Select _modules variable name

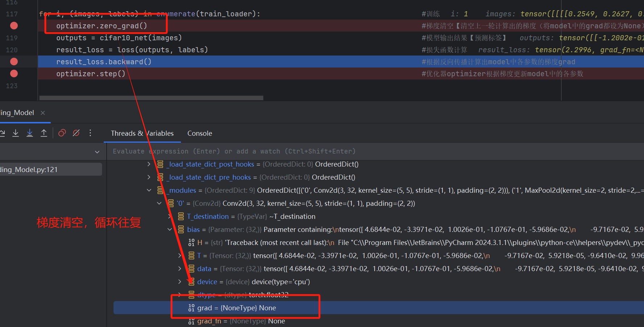(182, 191)
